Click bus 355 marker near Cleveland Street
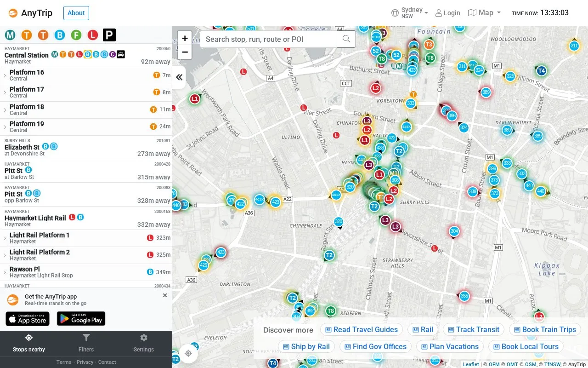This screenshot has width=588, height=368. (464, 296)
